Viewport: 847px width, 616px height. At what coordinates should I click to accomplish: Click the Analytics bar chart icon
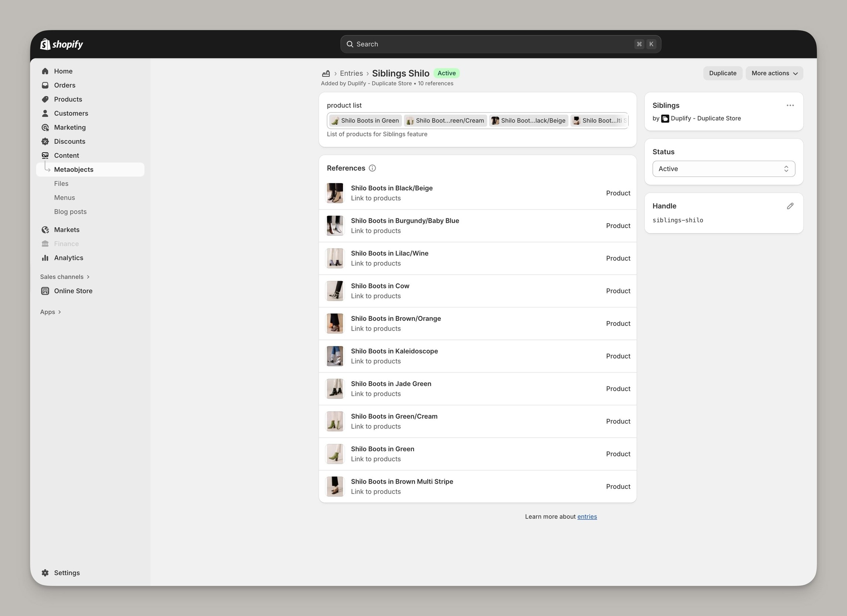pyautogui.click(x=45, y=258)
